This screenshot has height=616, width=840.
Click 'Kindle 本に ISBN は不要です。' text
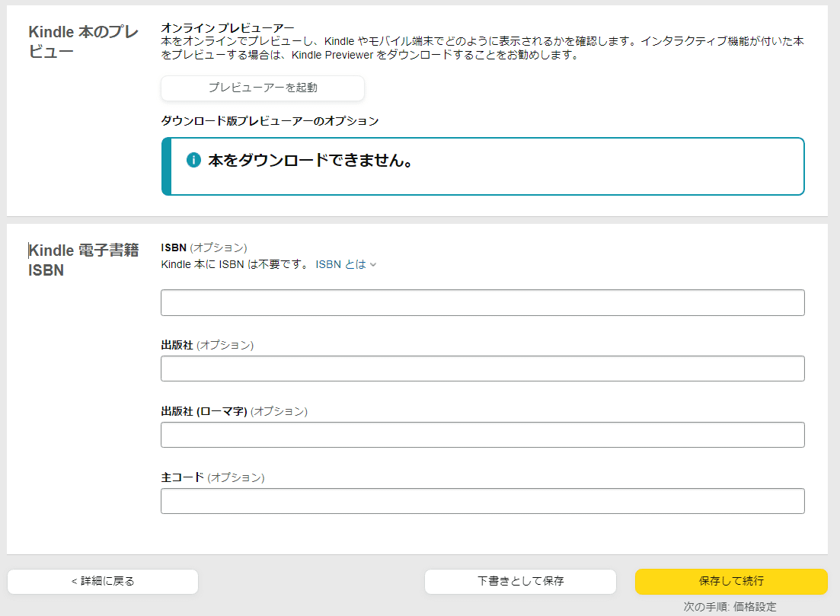pos(235,264)
